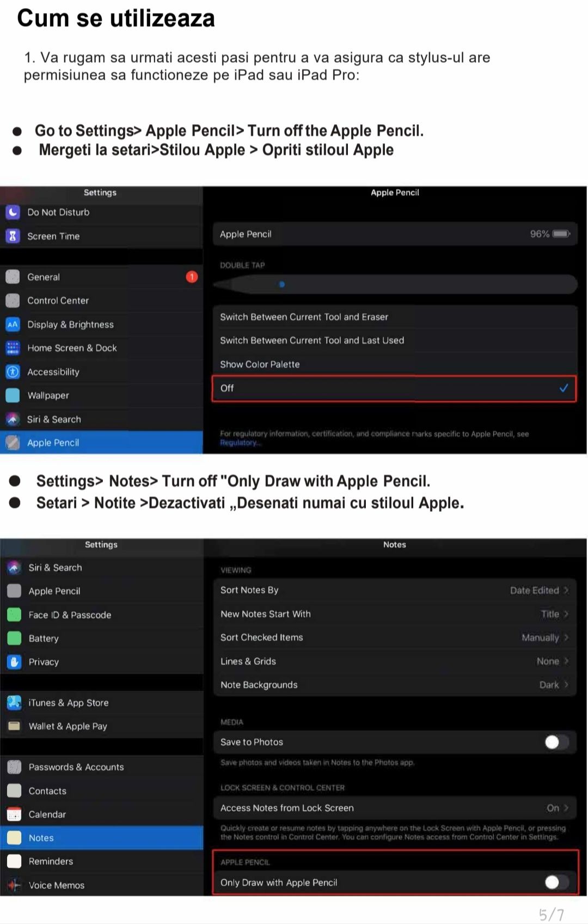588x924 pixels.
Task: Tap the Lines & Grids label
Action: click(x=248, y=661)
